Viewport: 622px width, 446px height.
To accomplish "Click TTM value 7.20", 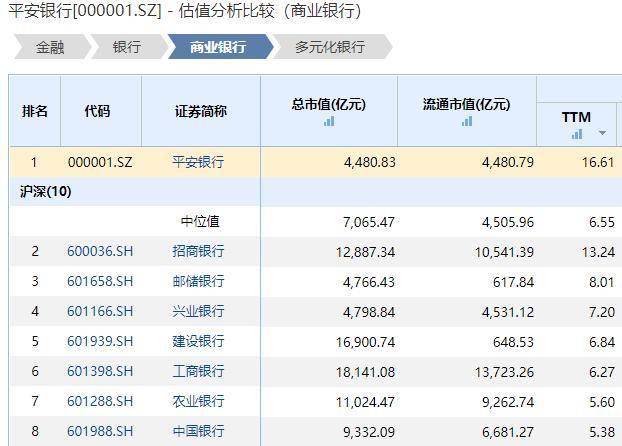I will [x=602, y=312].
